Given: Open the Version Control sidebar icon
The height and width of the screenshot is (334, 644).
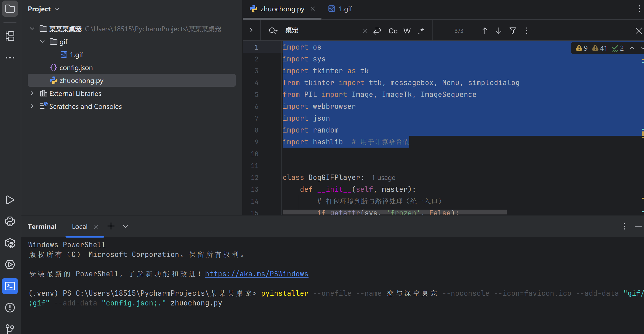Looking at the screenshot, I should coord(10,328).
